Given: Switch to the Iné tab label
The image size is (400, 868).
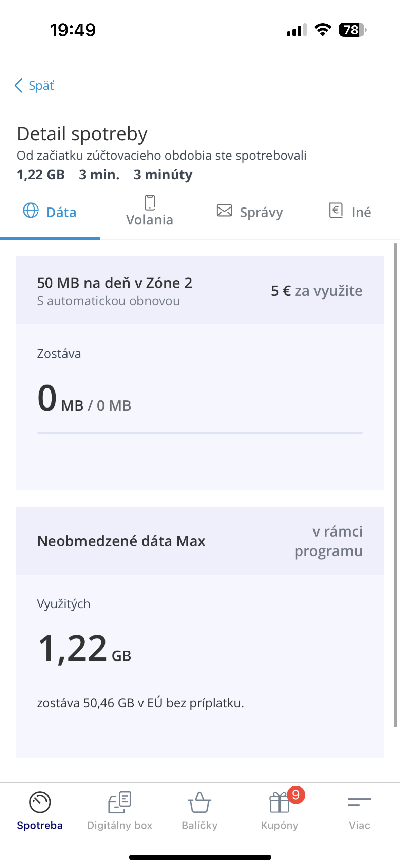Looking at the screenshot, I should [x=361, y=212].
